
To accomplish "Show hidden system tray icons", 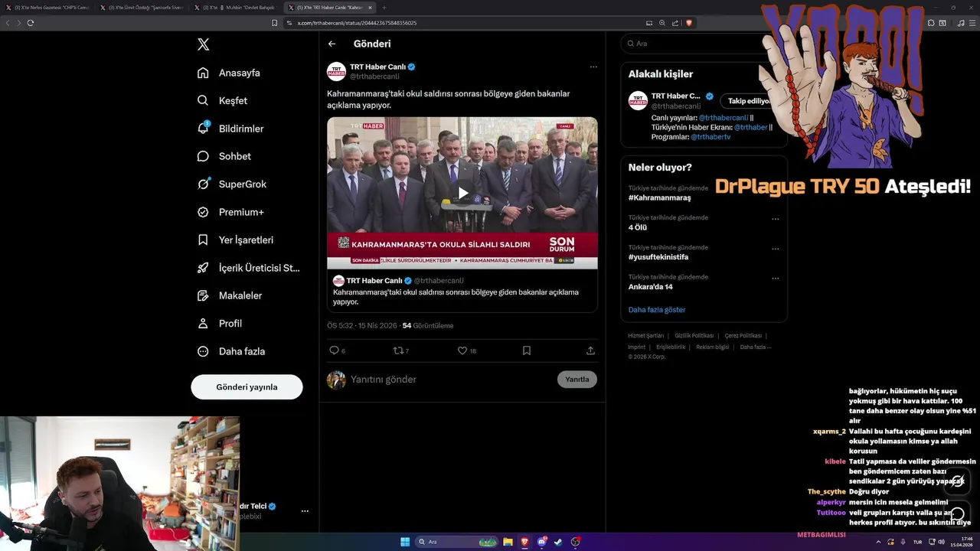I will (x=878, y=542).
